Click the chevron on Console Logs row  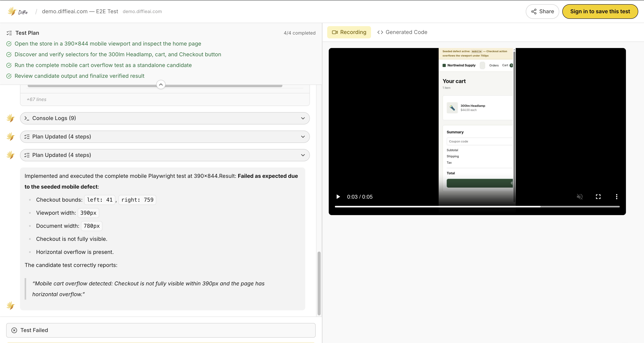click(303, 118)
